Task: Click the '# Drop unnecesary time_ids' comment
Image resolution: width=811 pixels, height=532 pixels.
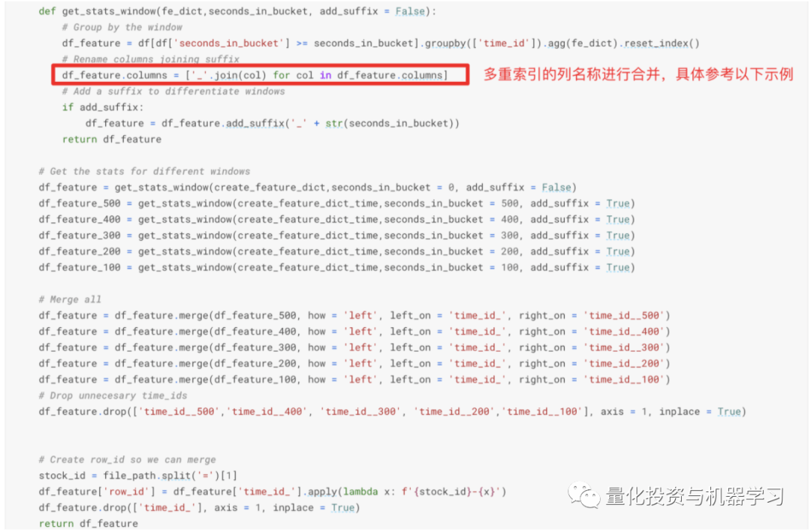Action: pyautogui.click(x=113, y=395)
